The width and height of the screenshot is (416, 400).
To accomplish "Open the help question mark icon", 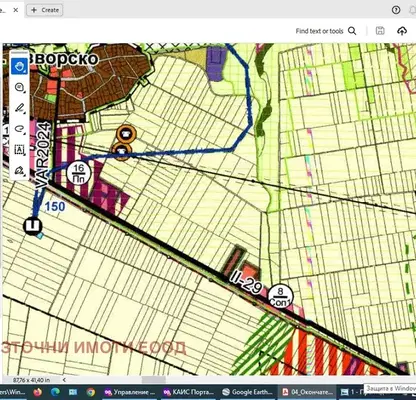I will coord(396,10).
